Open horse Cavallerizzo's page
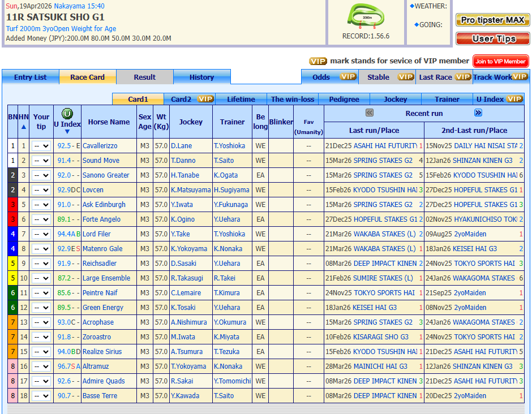This screenshot has height=414, width=532. pyautogui.click(x=100, y=146)
